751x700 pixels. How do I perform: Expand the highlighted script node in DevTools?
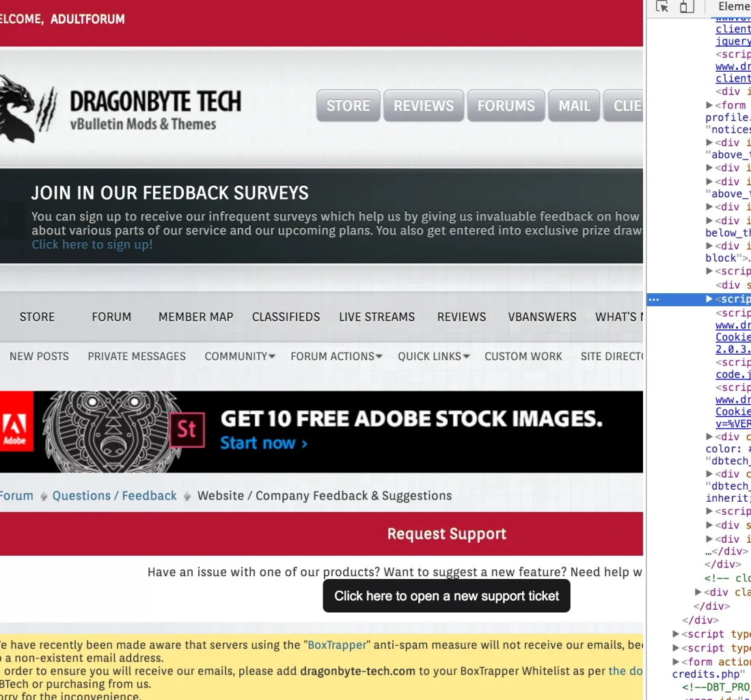tap(709, 299)
